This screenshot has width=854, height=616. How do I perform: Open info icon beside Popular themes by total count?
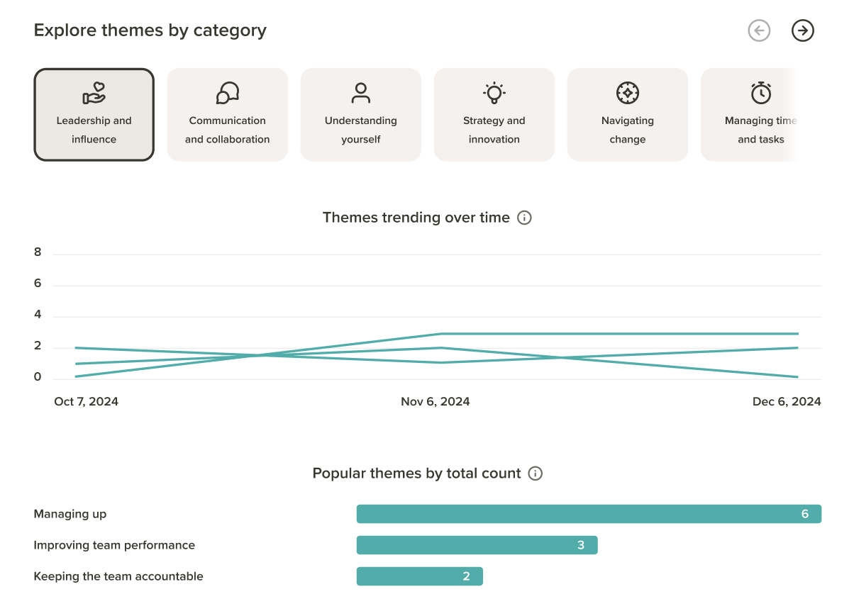[536, 474]
